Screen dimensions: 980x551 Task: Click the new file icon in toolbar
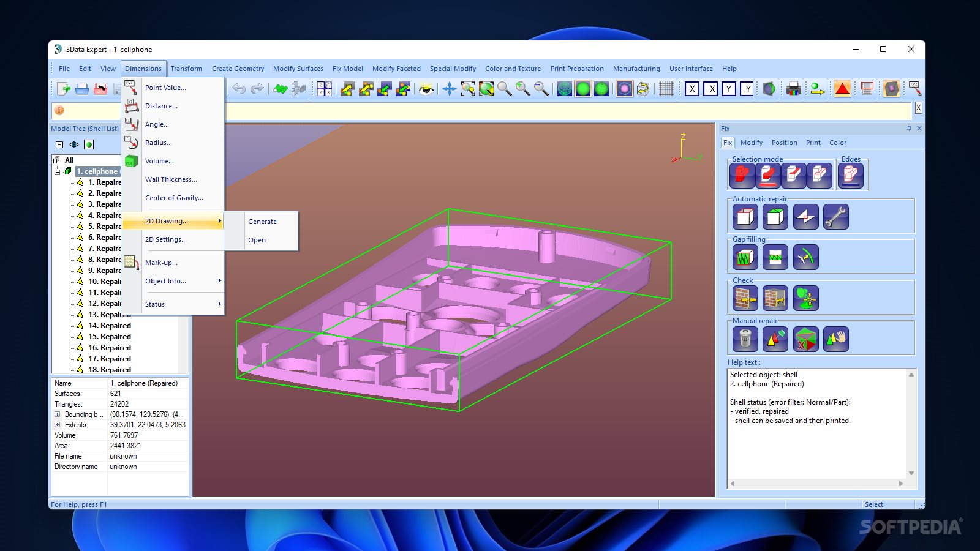64,89
